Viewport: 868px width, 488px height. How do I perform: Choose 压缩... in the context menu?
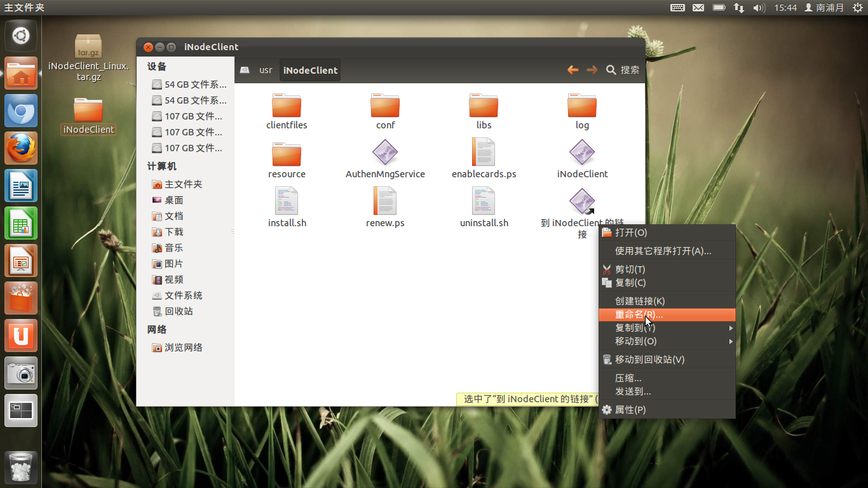pos(667,378)
